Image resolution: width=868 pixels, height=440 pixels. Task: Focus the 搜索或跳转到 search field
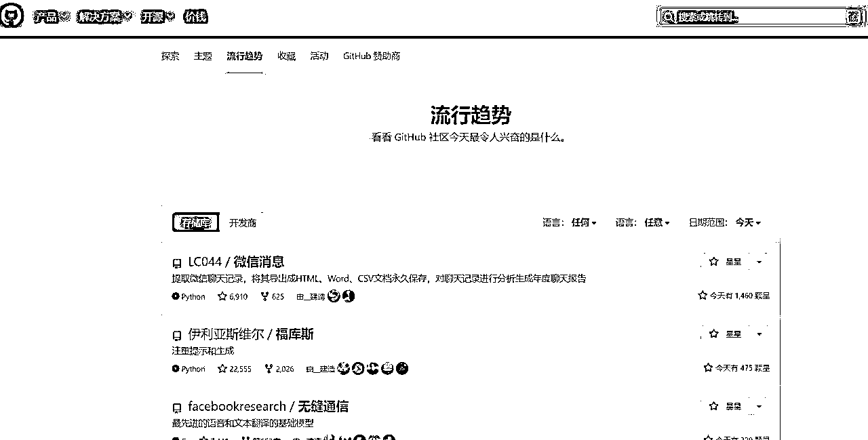[x=759, y=17]
